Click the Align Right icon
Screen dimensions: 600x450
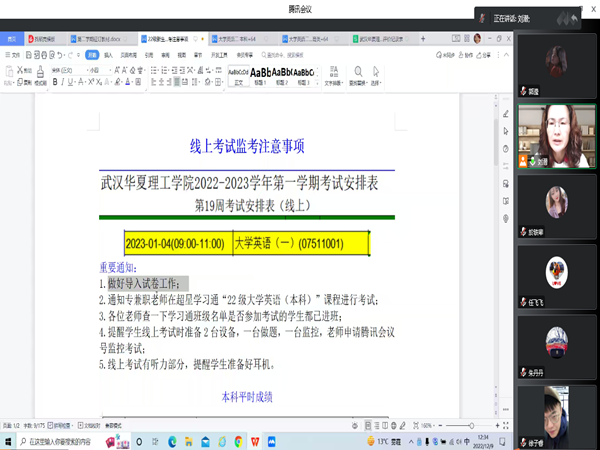(169, 82)
